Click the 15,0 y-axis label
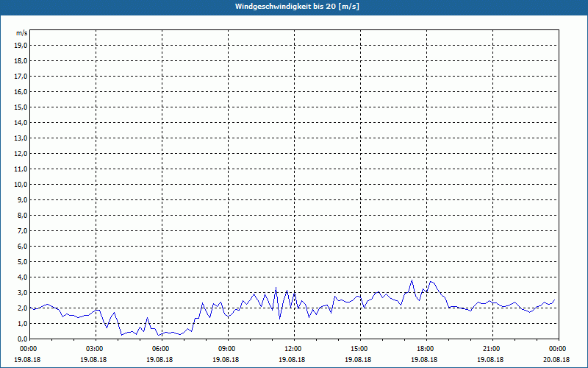The height and width of the screenshot is (368, 588). click(21, 107)
